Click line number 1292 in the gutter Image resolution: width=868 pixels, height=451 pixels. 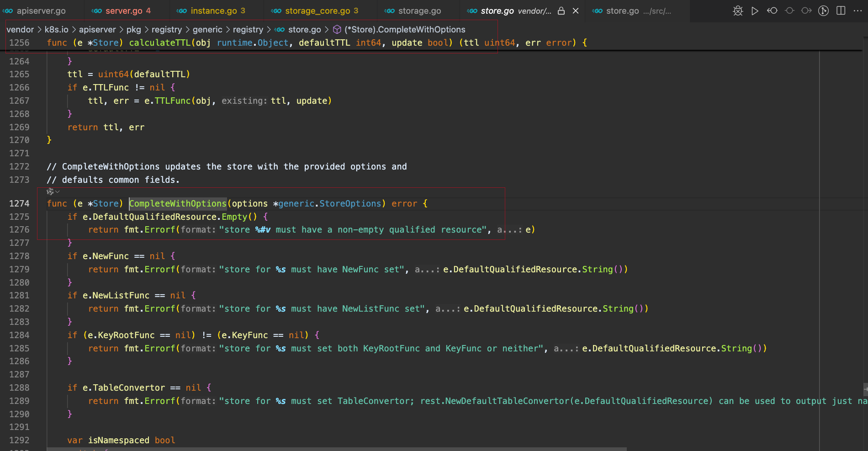pos(19,440)
